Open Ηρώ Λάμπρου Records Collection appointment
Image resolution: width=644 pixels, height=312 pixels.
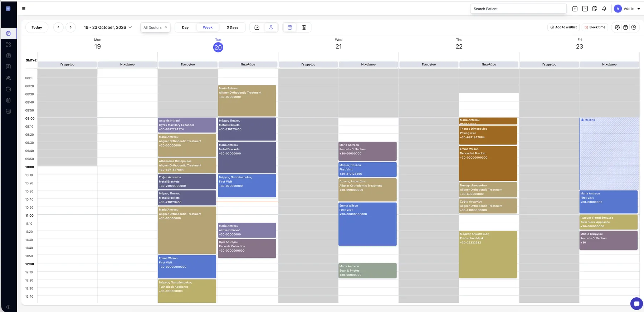click(247, 248)
